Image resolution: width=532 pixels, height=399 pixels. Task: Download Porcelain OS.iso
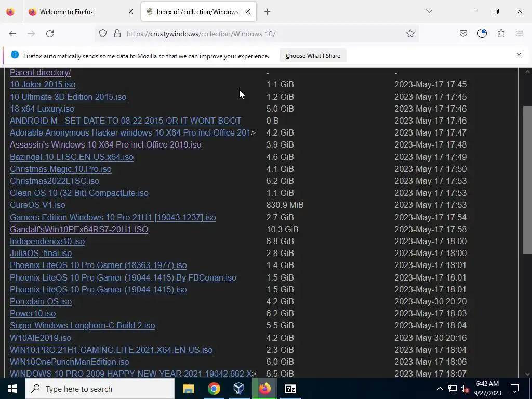coord(41,301)
